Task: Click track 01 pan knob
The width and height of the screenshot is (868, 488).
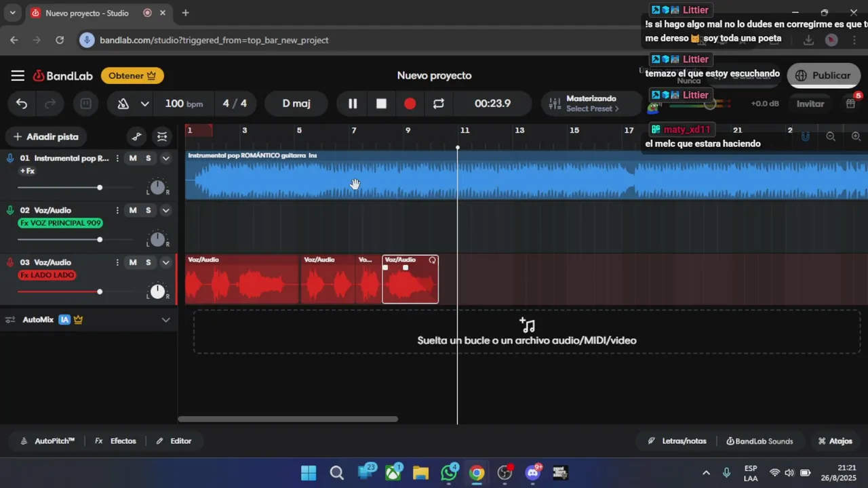Action: click(x=157, y=187)
